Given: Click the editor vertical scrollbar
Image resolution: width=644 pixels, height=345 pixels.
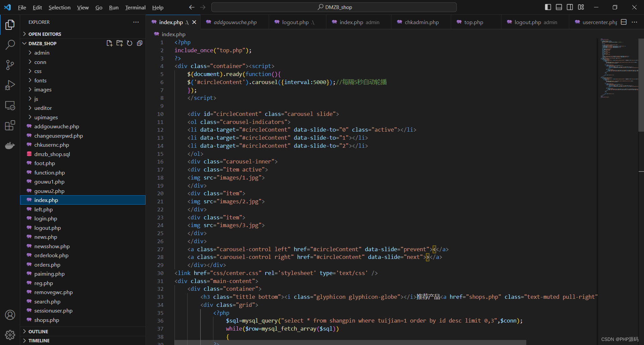Looking at the screenshot, I should (641, 84).
